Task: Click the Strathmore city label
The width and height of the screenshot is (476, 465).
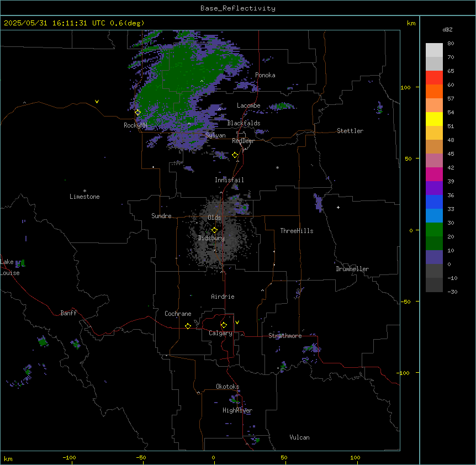Action: pyautogui.click(x=285, y=336)
